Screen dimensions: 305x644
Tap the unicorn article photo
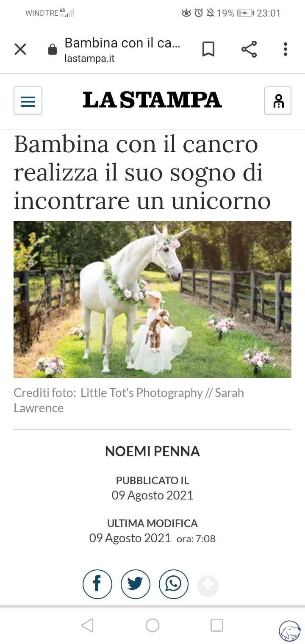(152, 300)
